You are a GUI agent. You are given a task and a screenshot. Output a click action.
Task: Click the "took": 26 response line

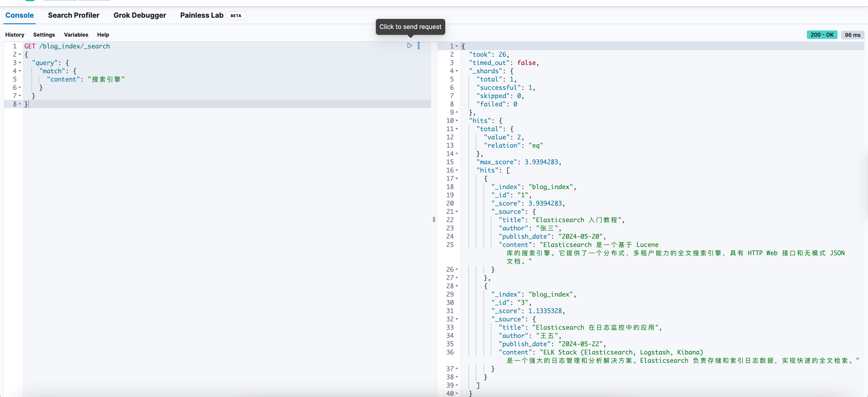click(x=489, y=55)
